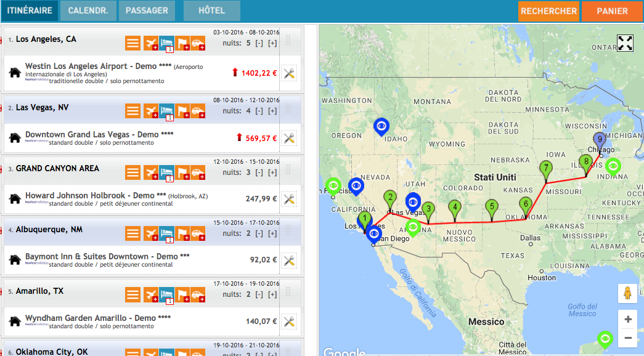Add a flight to Los Angeles stop

coord(151,43)
